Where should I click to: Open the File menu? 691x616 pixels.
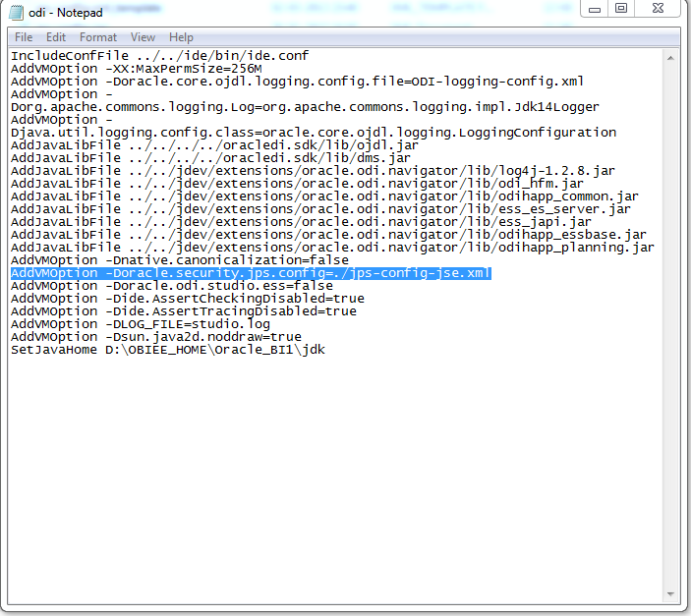24,37
